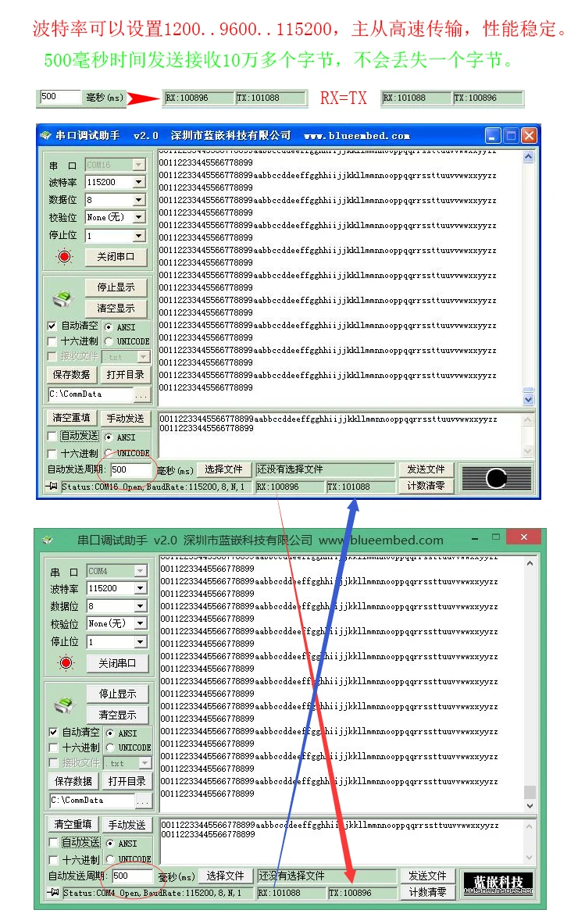Click 计数清零 in lower window

(428, 893)
